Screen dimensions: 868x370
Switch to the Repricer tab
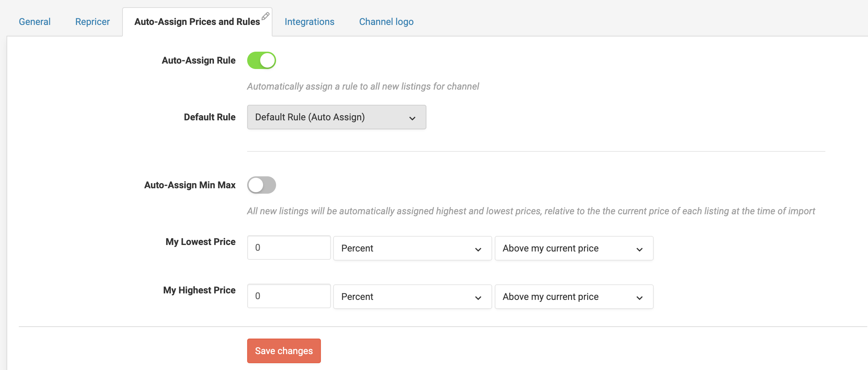[x=93, y=22]
